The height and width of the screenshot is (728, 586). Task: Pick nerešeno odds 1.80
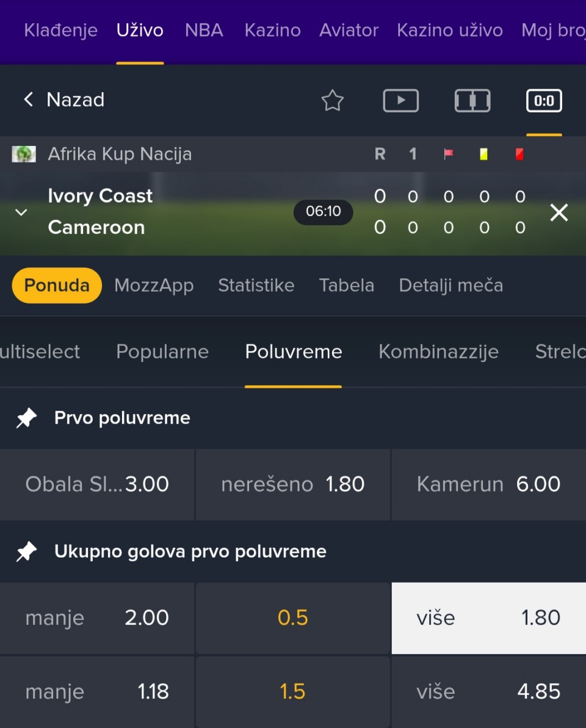click(292, 484)
